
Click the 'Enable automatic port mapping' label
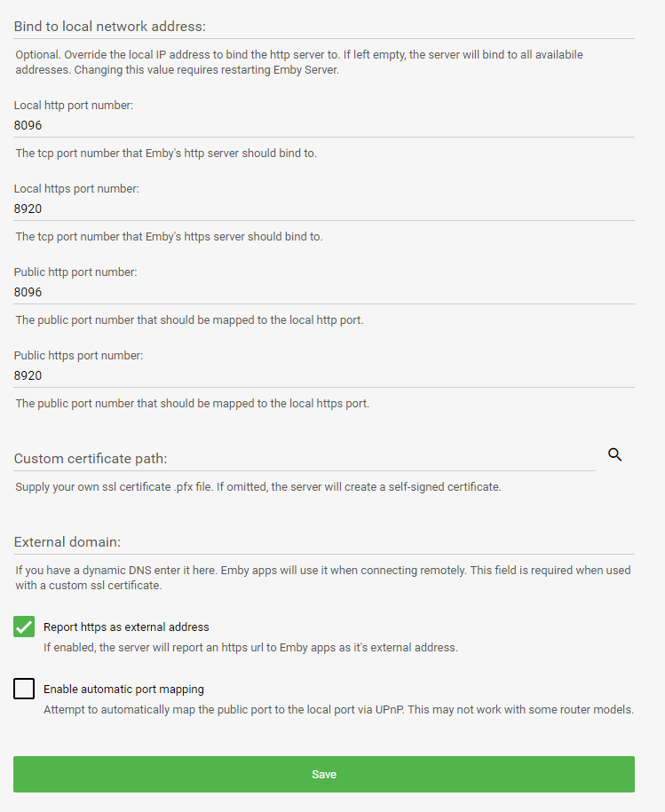click(123, 689)
